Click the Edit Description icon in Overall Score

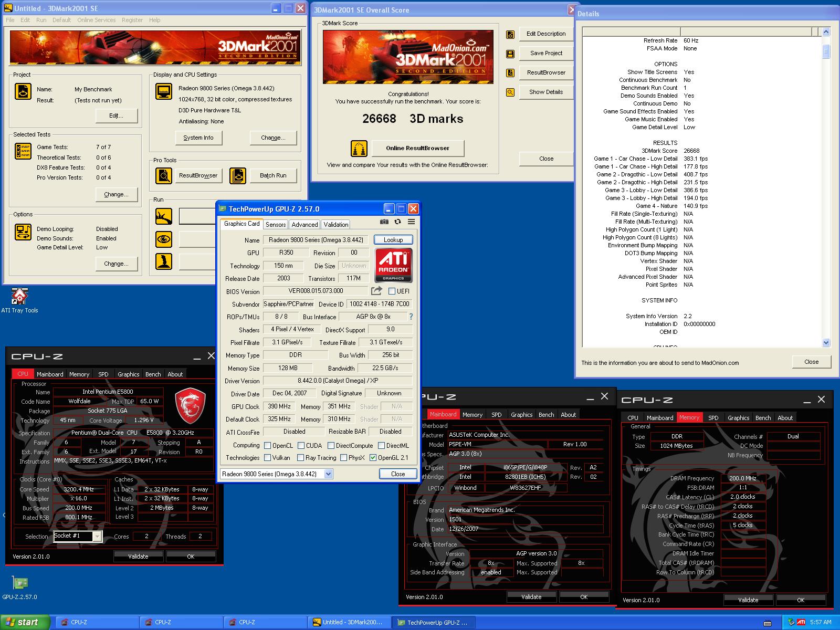(510, 35)
